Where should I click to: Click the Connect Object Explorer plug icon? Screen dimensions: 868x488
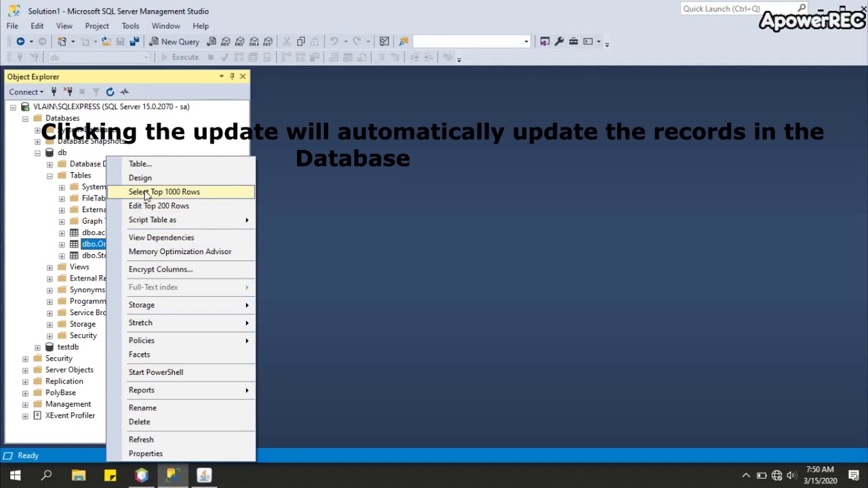tap(55, 91)
